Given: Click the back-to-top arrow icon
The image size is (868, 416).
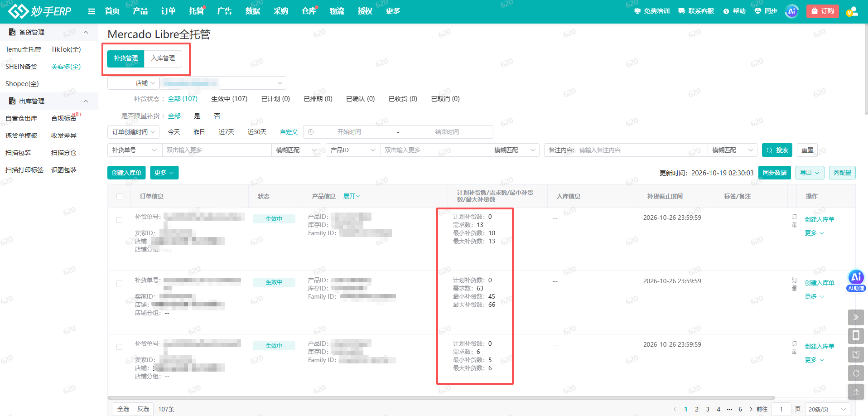Looking at the screenshot, I should click(x=856, y=392).
